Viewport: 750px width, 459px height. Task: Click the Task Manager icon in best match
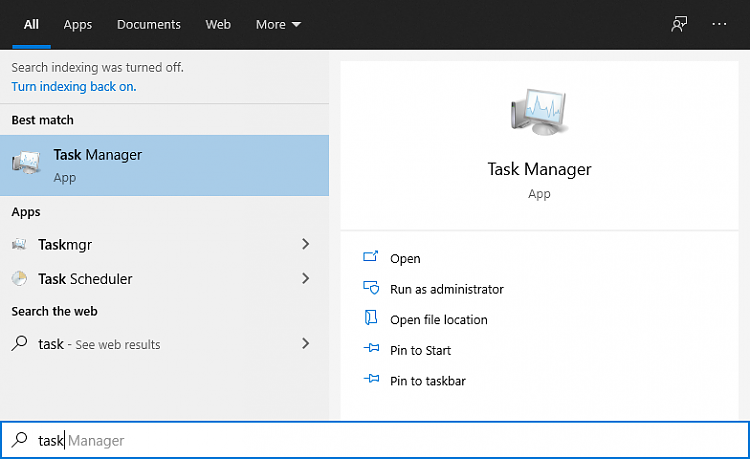pos(26,163)
